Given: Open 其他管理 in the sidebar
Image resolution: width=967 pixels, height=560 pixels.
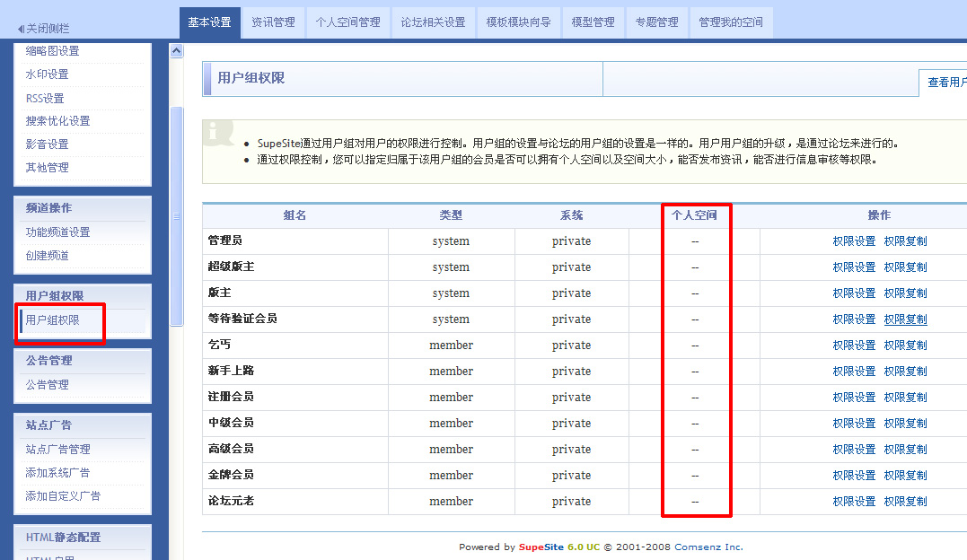Looking at the screenshot, I should coord(47,168).
